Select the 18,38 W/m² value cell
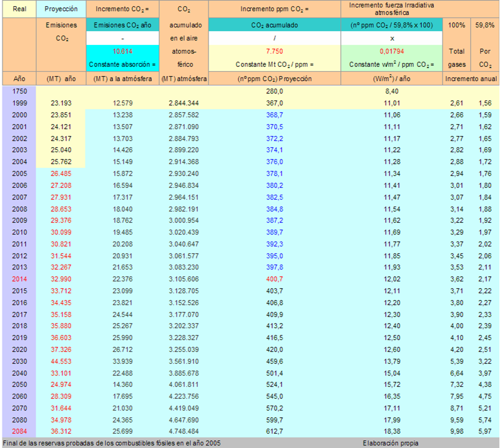The image size is (500, 448). coord(391,431)
